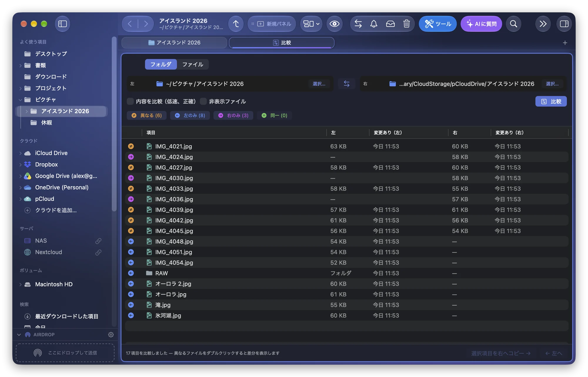588x377 pixels.
Task: Open AirDrop settings gear
Action: point(111,335)
